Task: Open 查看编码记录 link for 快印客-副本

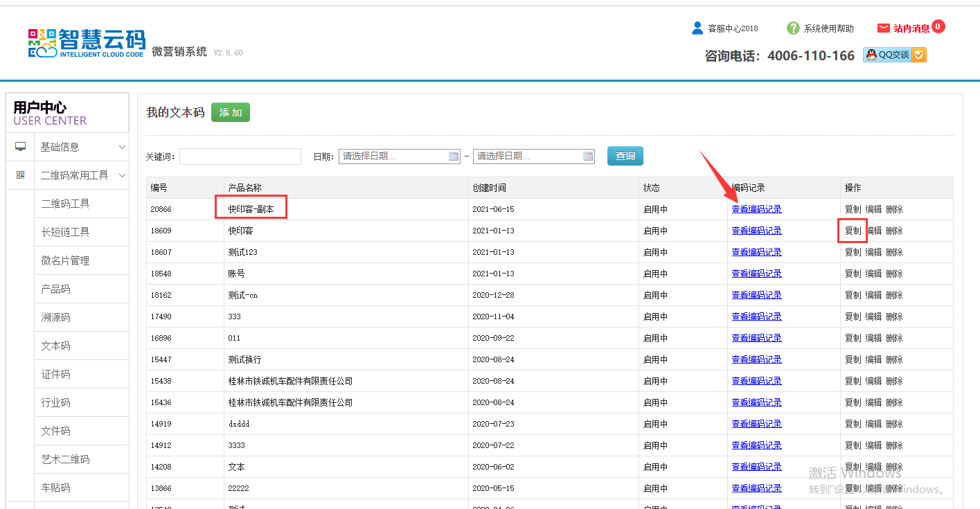Action: (x=756, y=209)
